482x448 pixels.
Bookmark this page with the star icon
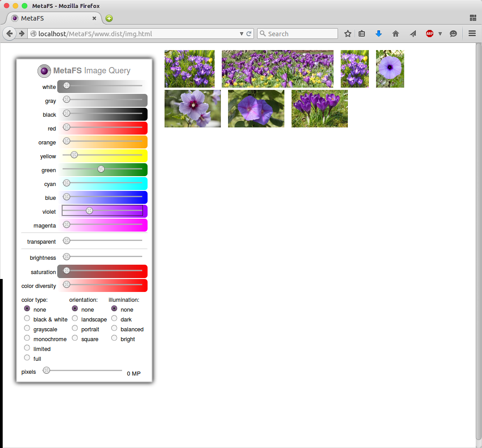(x=348, y=34)
